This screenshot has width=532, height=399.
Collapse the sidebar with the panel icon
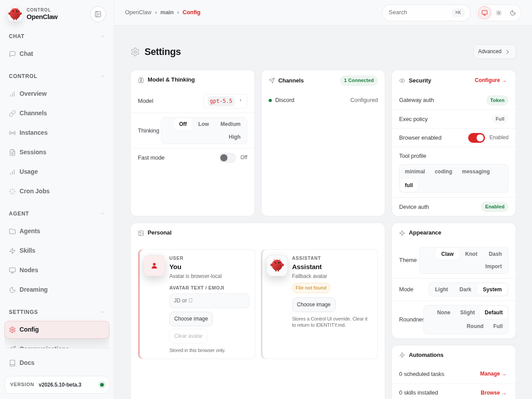[x=98, y=14]
